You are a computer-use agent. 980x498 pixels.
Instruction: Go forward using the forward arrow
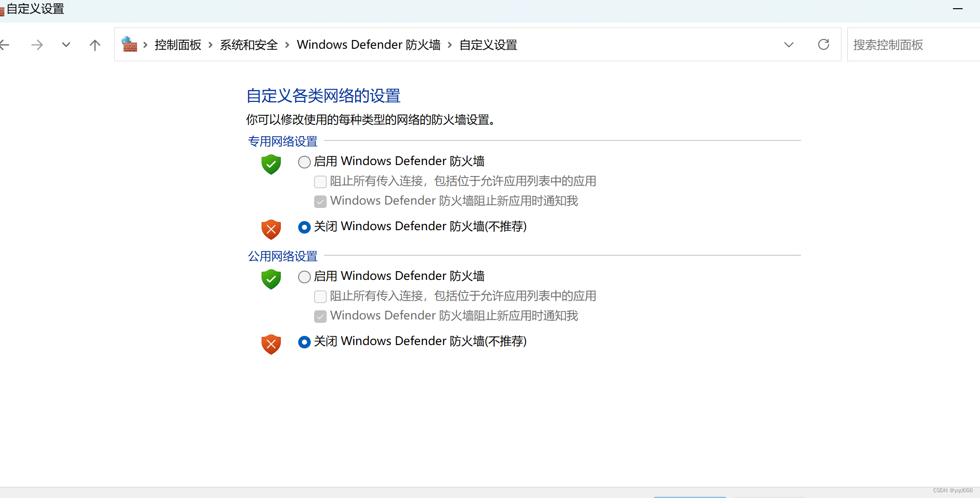(x=37, y=45)
